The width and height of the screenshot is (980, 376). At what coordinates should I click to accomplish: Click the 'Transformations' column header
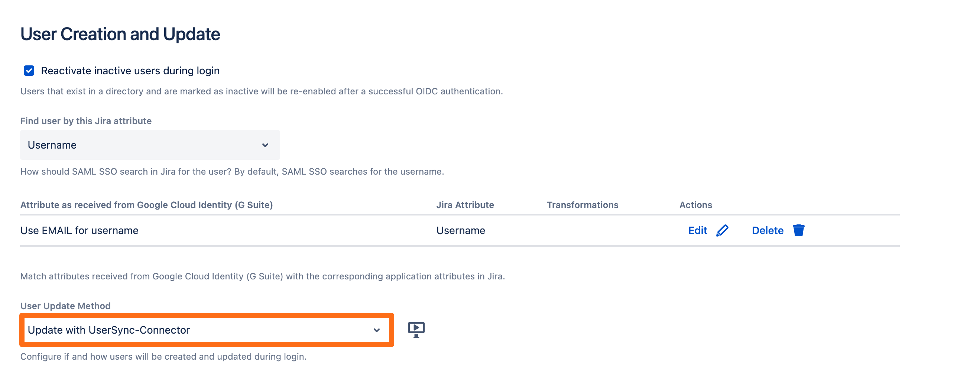click(x=583, y=205)
